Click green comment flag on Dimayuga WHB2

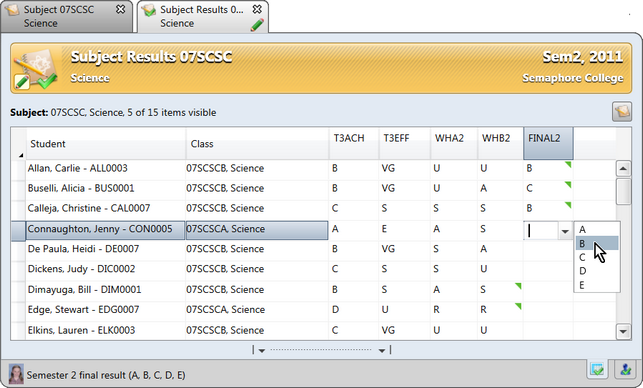[518, 285]
